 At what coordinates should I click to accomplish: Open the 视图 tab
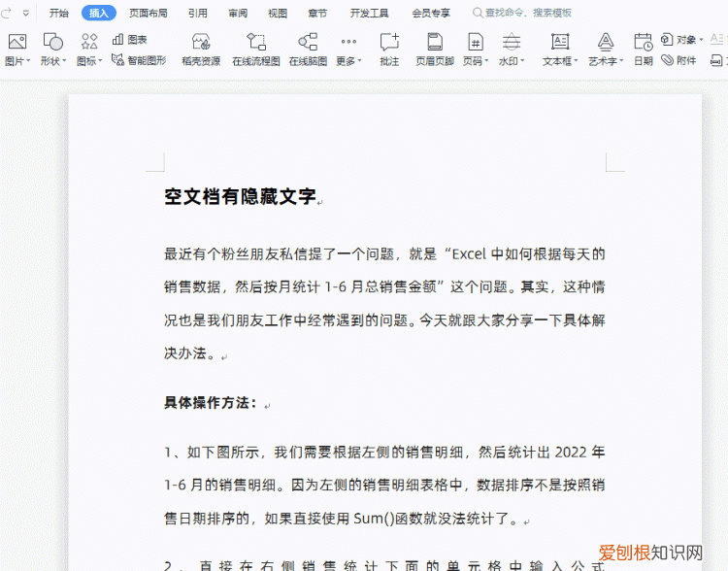tap(278, 13)
